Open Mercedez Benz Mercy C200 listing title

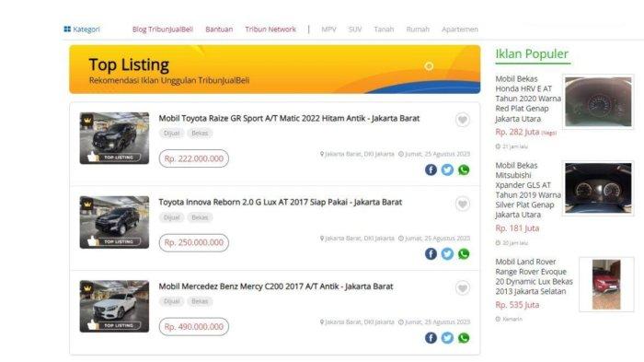point(276,286)
